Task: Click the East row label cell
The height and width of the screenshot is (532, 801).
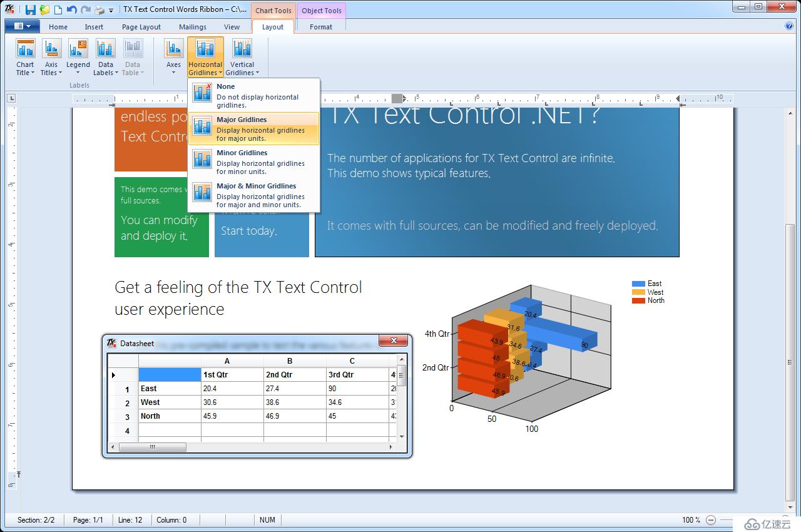Action: coord(170,389)
